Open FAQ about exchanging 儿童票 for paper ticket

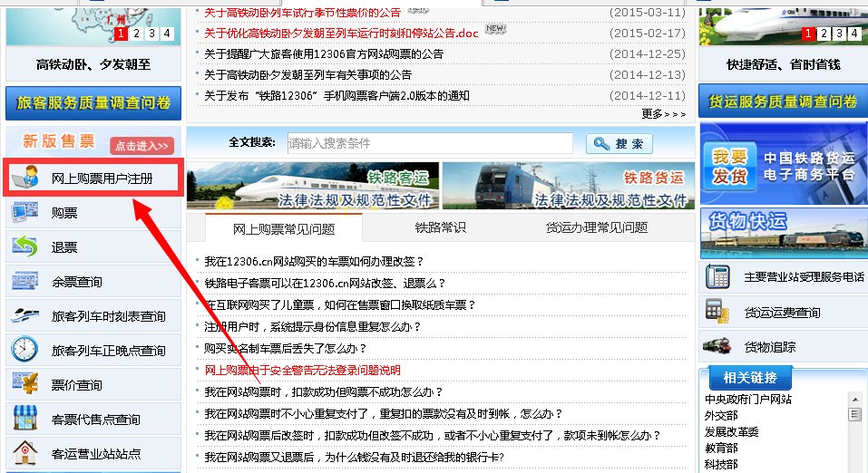point(340,304)
